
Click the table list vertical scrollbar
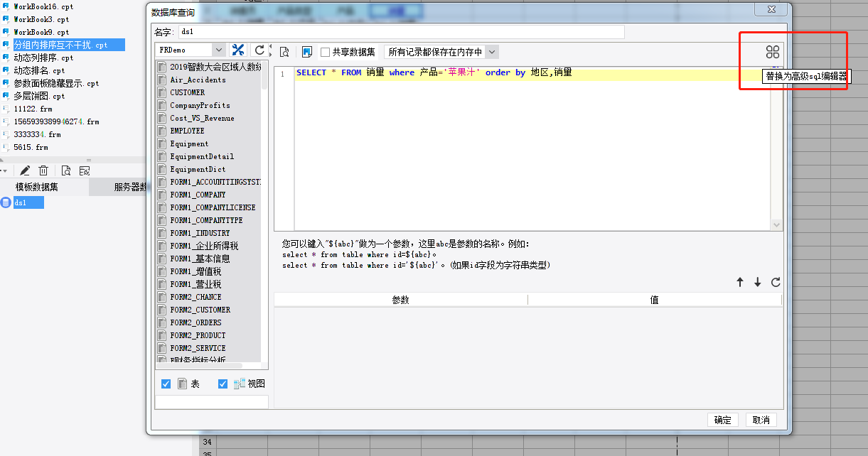point(264,75)
